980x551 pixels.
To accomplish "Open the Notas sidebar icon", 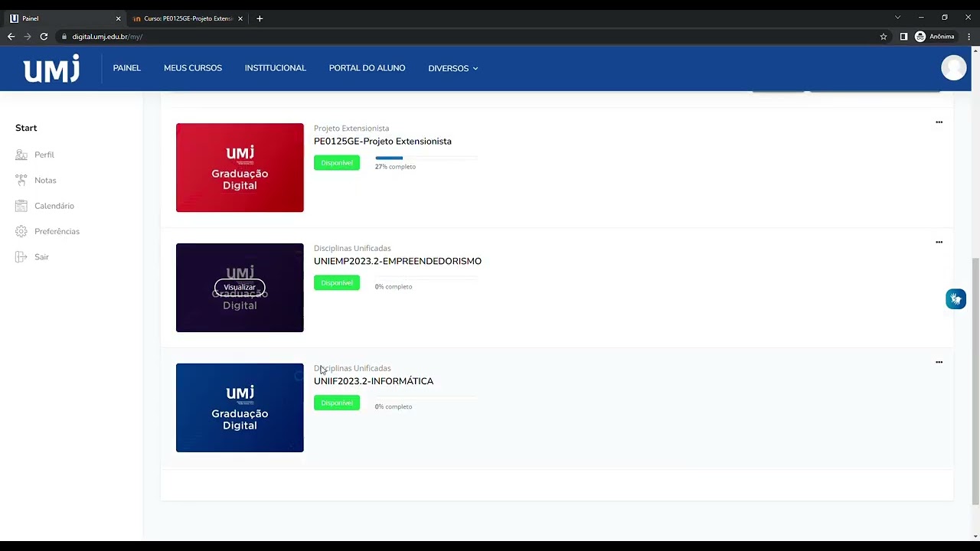I will (21, 181).
